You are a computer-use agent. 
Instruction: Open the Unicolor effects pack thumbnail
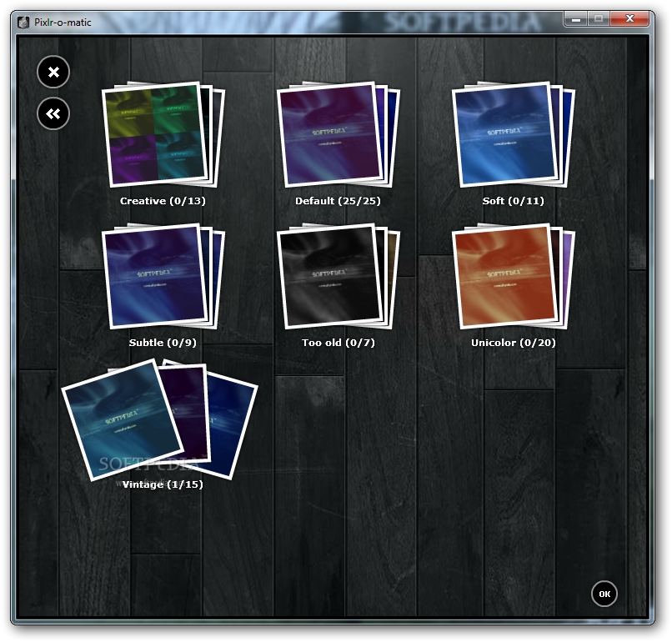514,276
